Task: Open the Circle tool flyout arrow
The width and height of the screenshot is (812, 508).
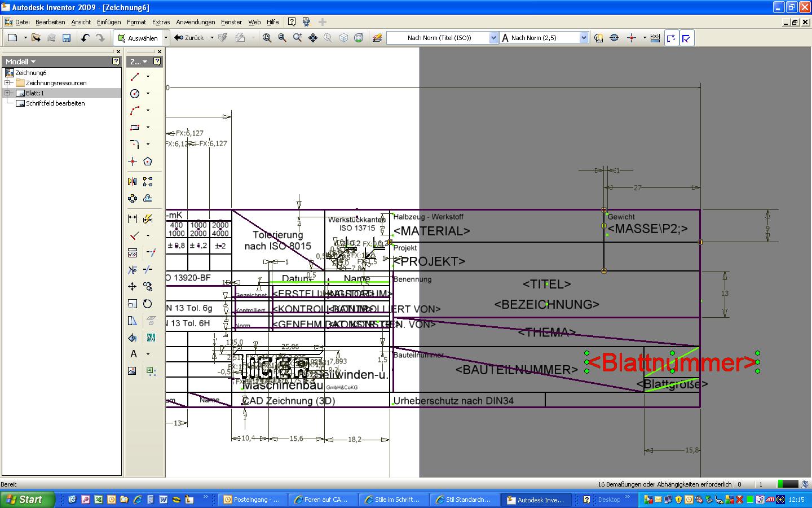Action: (148, 93)
